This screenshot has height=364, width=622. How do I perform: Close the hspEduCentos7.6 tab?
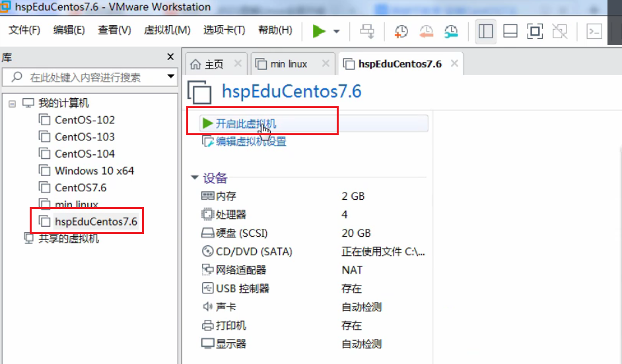(454, 63)
